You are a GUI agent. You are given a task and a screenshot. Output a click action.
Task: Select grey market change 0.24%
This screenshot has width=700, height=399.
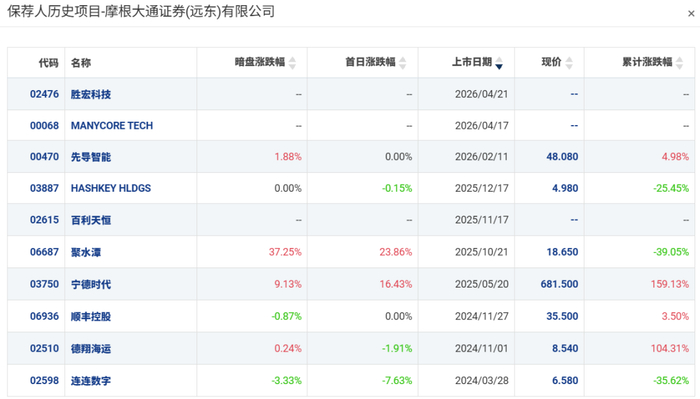[x=288, y=348]
